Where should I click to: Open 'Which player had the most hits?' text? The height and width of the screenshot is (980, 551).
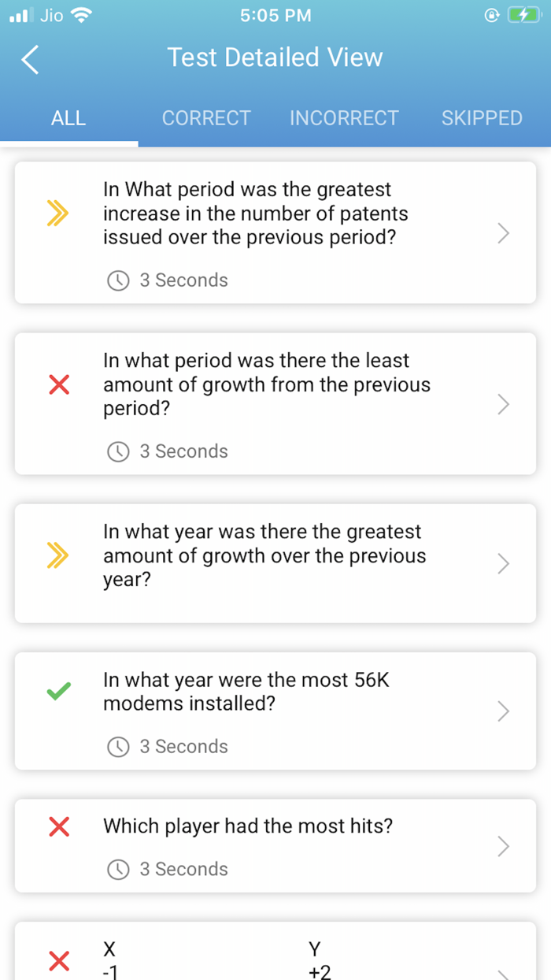(248, 826)
